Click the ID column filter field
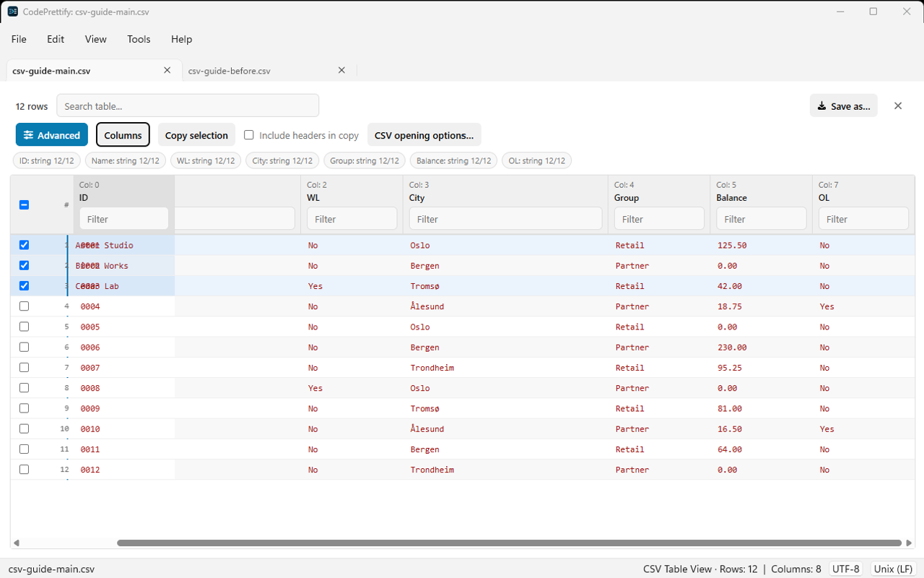Viewport: 924px width, 578px height. pos(124,219)
